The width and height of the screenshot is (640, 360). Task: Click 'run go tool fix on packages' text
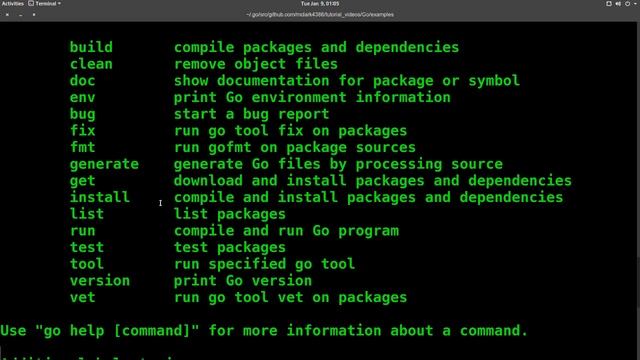pyautogui.click(x=291, y=131)
